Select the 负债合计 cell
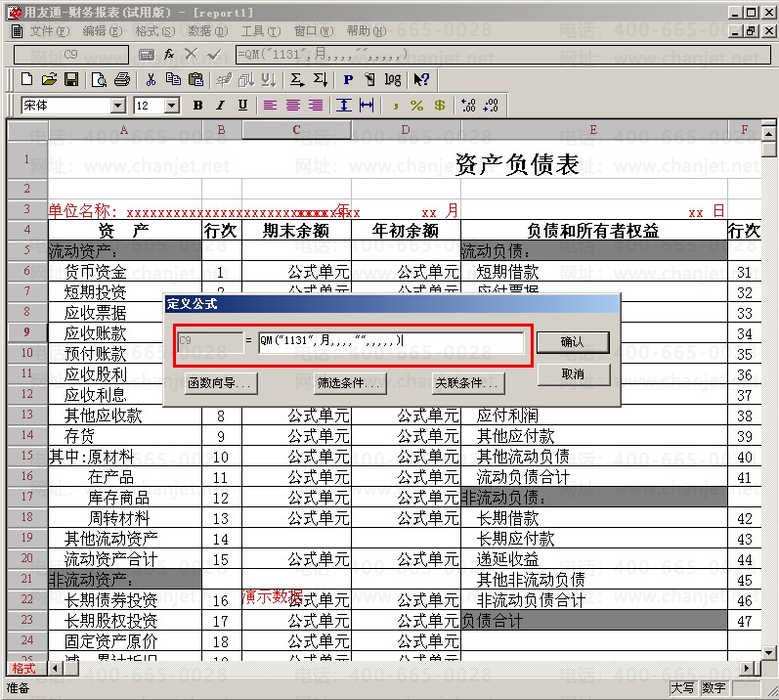The width and height of the screenshot is (779, 700). coord(593,621)
